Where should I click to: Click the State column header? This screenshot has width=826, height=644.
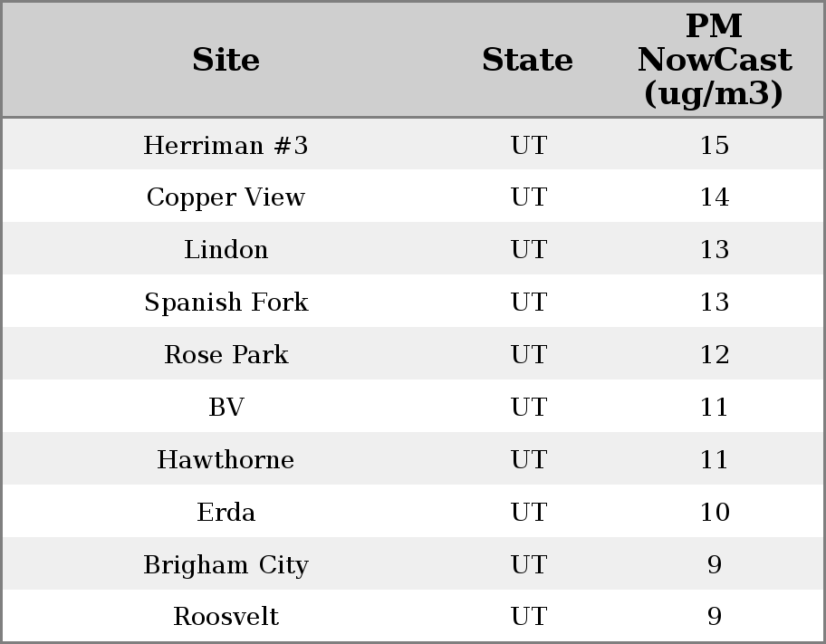tap(527, 61)
